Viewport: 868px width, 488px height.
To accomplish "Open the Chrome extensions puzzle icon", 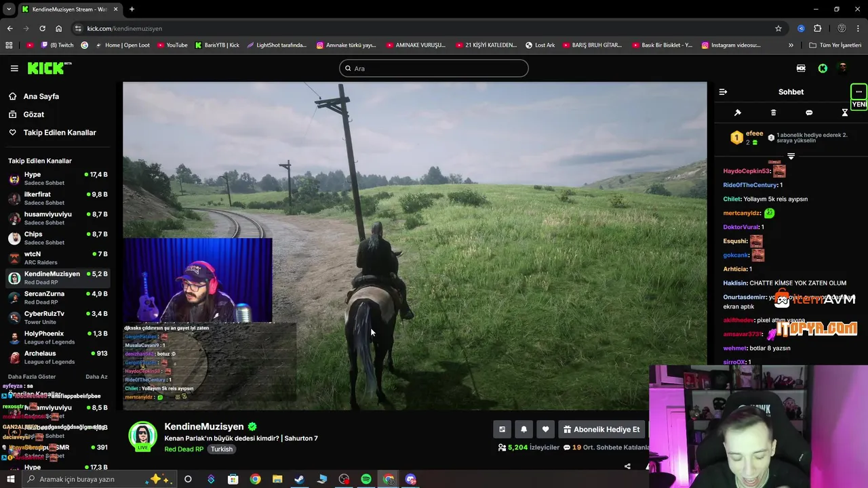I will click(817, 28).
